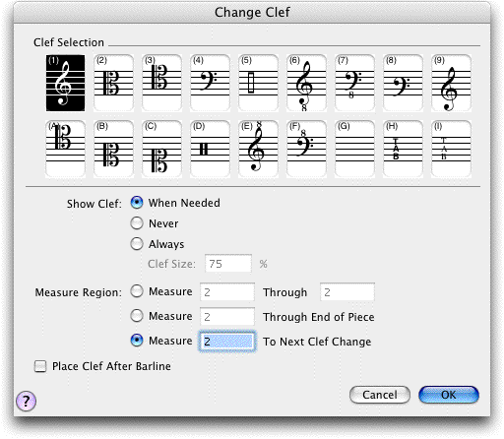504x439 pixels.
Task: Choose the bass clef 8va labeled (F)
Action: [306, 149]
